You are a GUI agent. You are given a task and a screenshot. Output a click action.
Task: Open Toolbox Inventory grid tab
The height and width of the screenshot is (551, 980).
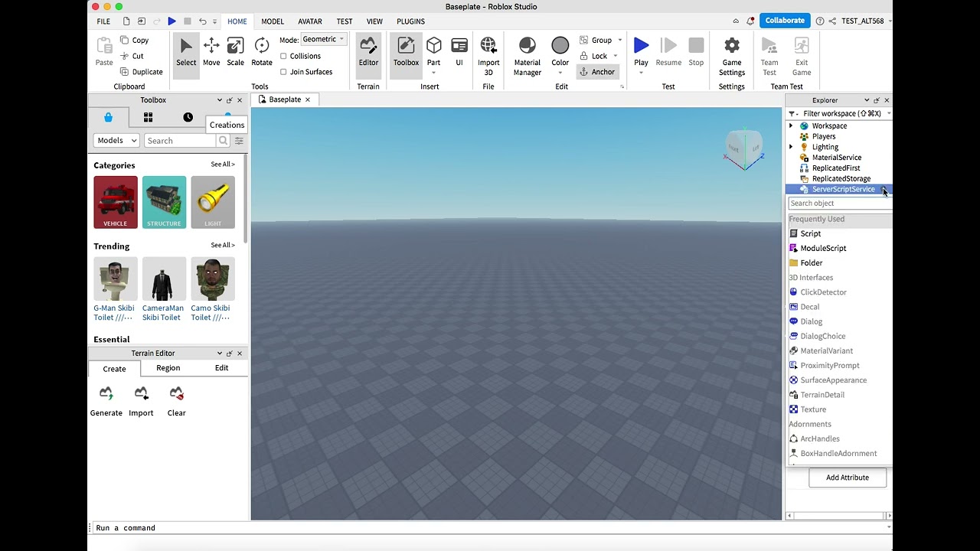tap(148, 117)
